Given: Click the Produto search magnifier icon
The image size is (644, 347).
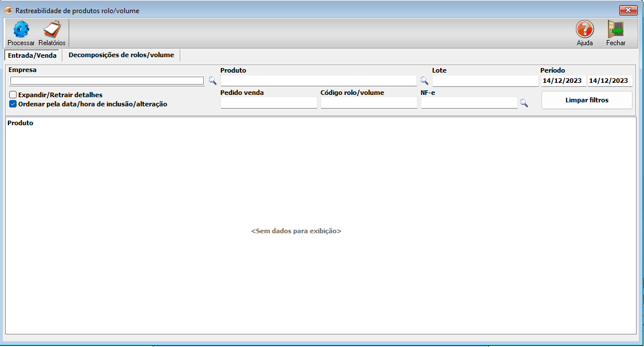Looking at the screenshot, I should point(424,81).
